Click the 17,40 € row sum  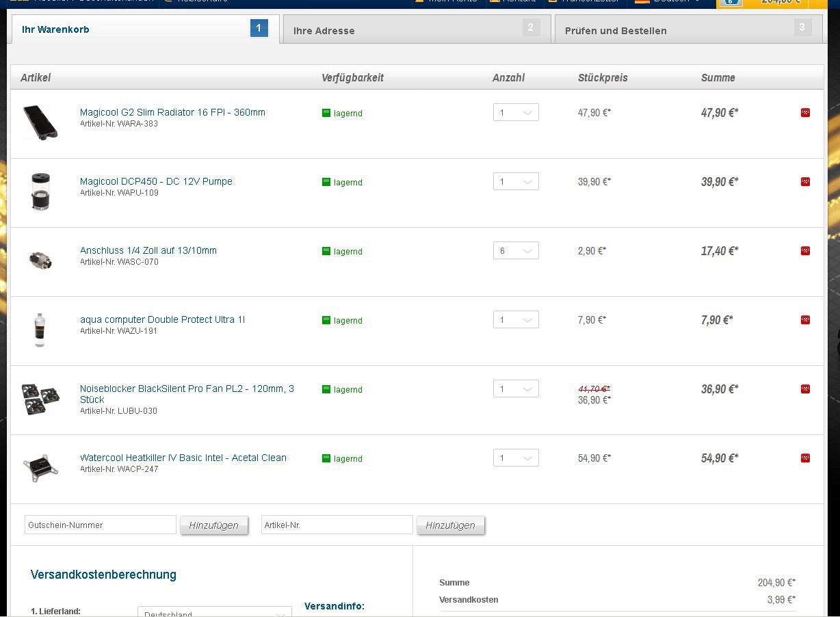720,251
